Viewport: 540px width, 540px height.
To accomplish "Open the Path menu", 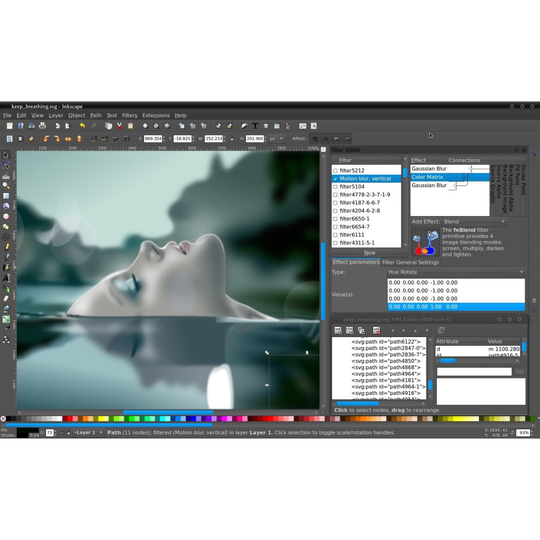I will (96, 115).
